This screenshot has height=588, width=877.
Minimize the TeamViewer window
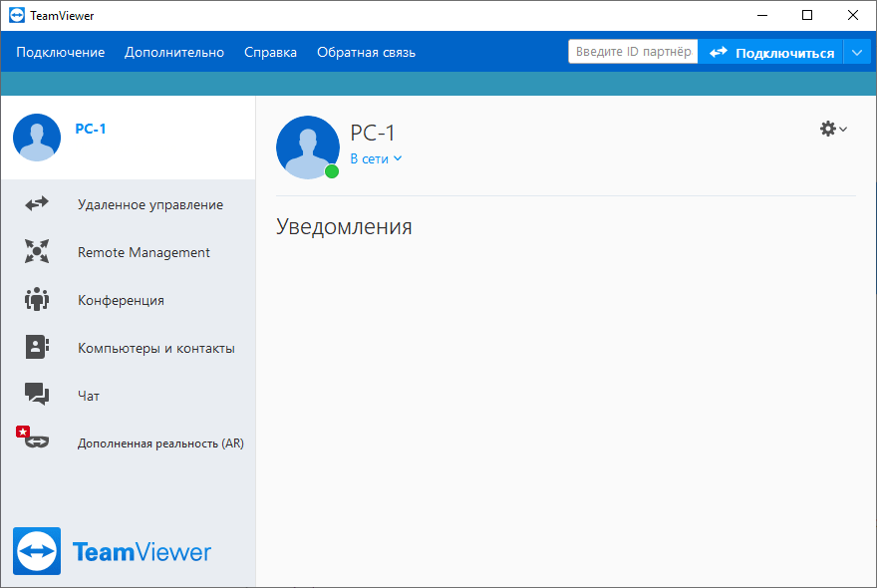click(x=762, y=15)
